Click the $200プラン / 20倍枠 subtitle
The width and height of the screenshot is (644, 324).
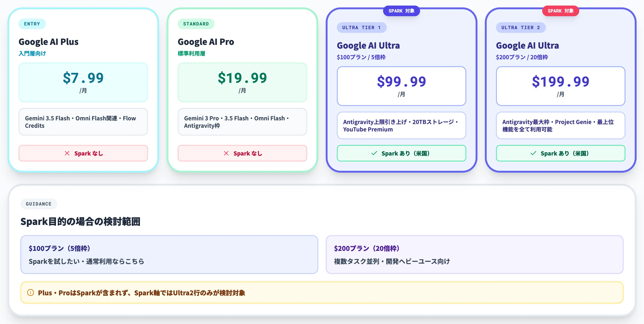pyautogui.click(x=522, y=57)
